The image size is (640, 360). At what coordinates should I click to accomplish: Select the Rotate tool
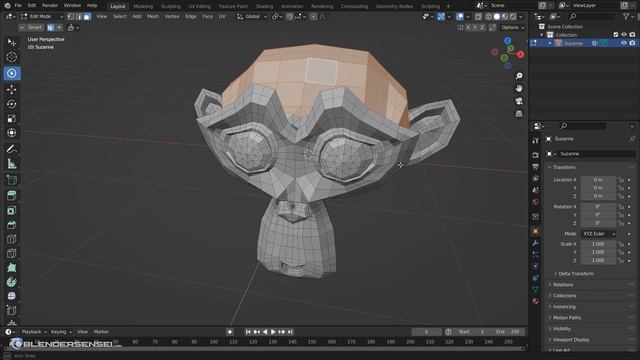point(11,104)
